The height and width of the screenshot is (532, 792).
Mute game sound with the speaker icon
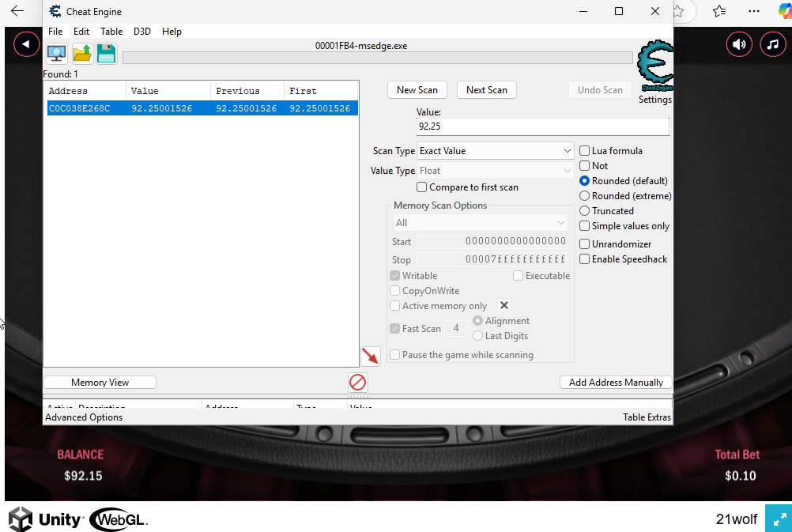point(740,44)
